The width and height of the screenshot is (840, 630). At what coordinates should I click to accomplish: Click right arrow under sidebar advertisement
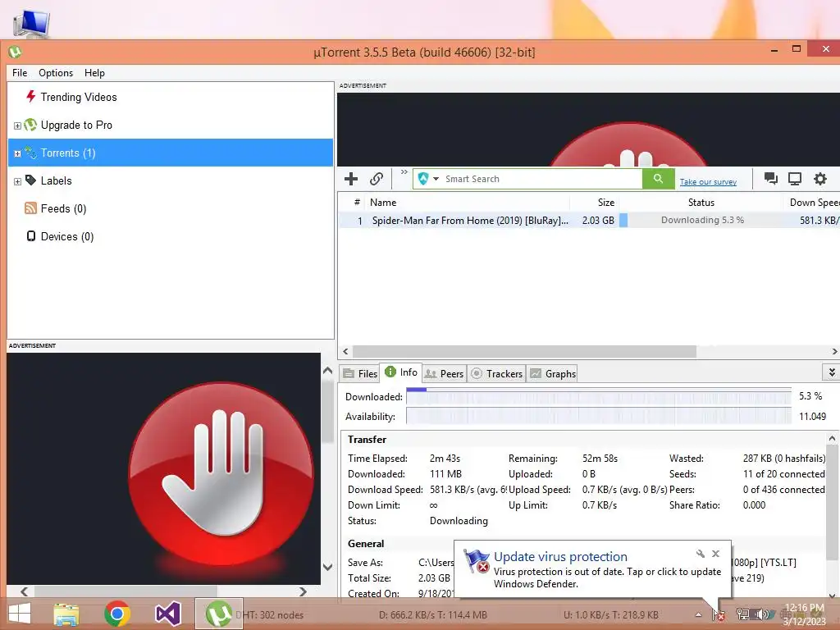tap(303, 591)
